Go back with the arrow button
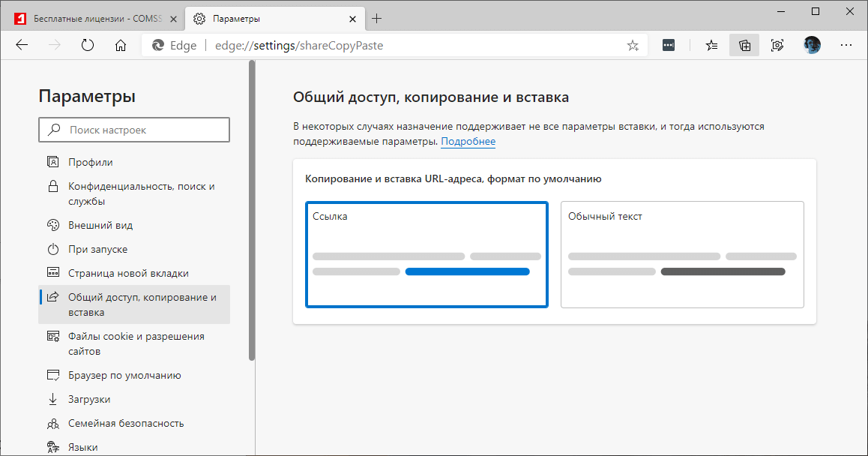Image resolution: width=868 pixels, height=456 pixels. coord(21,45)
